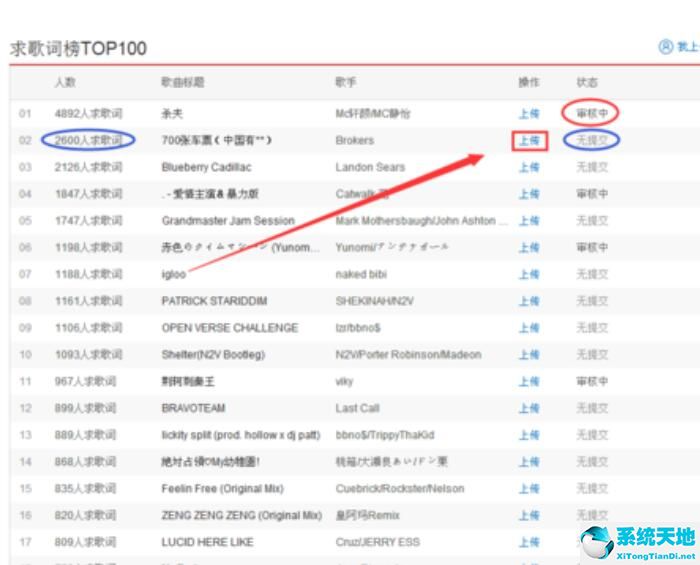700x565 pixels.
Task: Click artist name naked bibi
Action: coord(361,274)
